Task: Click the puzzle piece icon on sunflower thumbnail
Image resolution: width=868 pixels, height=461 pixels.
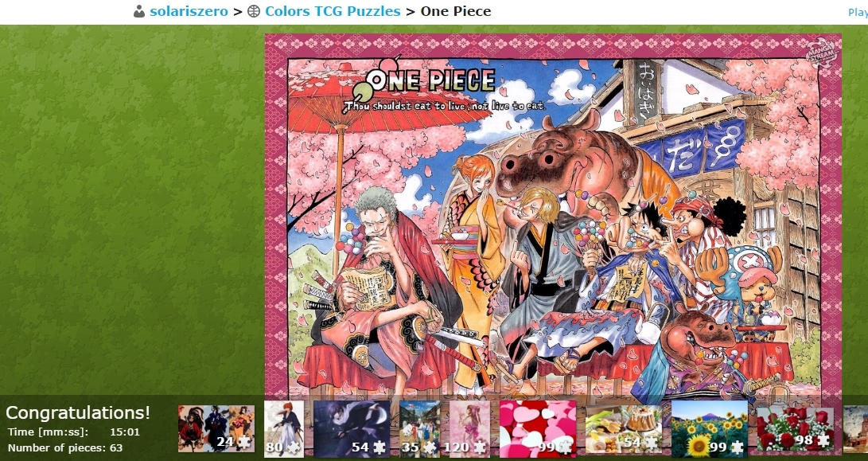Action: pyautogui.click(x=738, y=447)
